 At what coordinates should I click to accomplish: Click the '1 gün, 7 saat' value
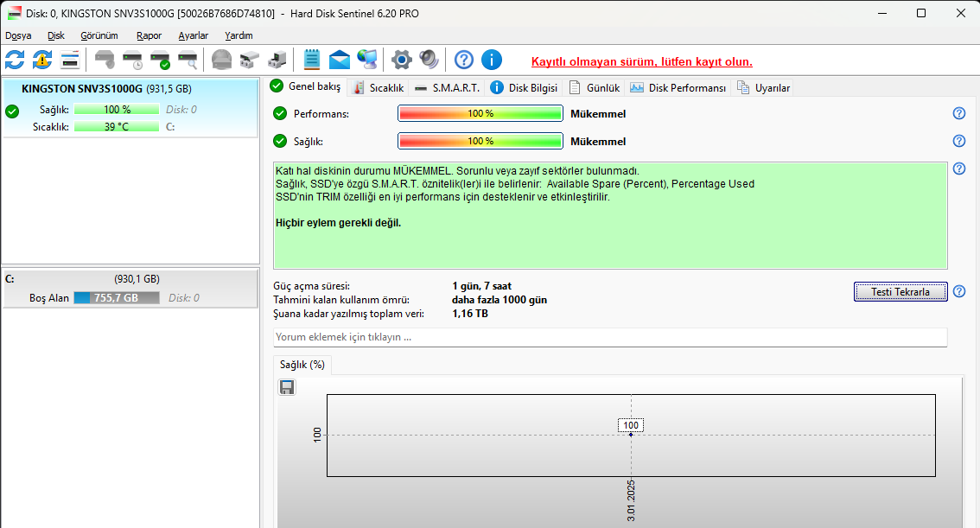point(482,286)
